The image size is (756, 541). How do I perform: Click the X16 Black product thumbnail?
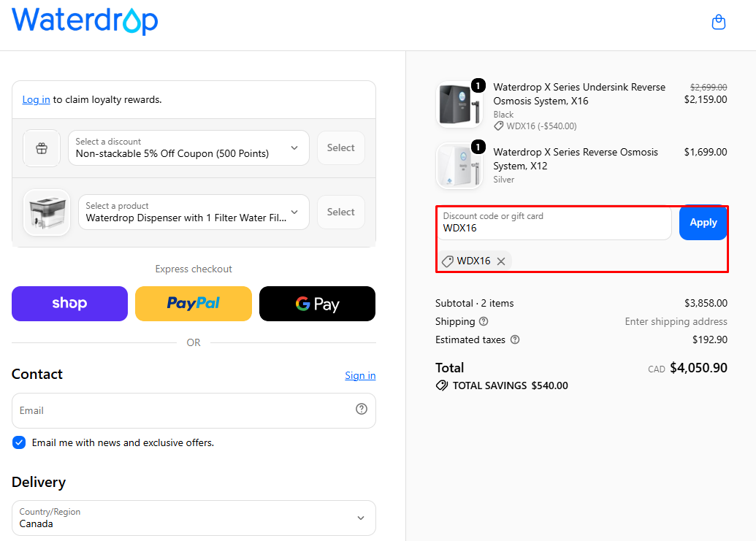(459, 104)
